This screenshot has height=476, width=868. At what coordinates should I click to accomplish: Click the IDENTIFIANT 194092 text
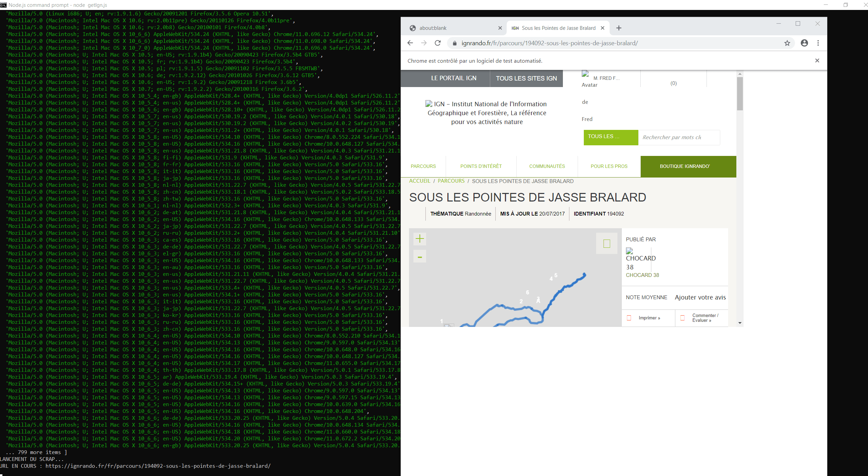[599, 214]
